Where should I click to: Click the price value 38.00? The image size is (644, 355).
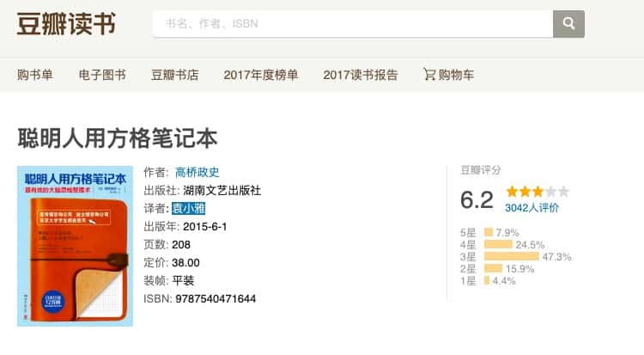pos(185,263)
